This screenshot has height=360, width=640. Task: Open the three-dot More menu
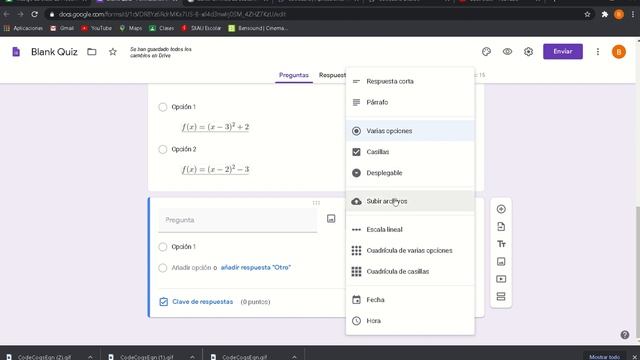pos(598,52)
